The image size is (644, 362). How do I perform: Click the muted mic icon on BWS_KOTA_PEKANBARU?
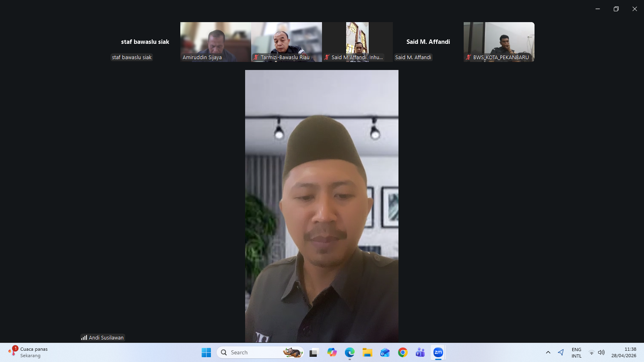pyautogui.click(x=469, y=58)
